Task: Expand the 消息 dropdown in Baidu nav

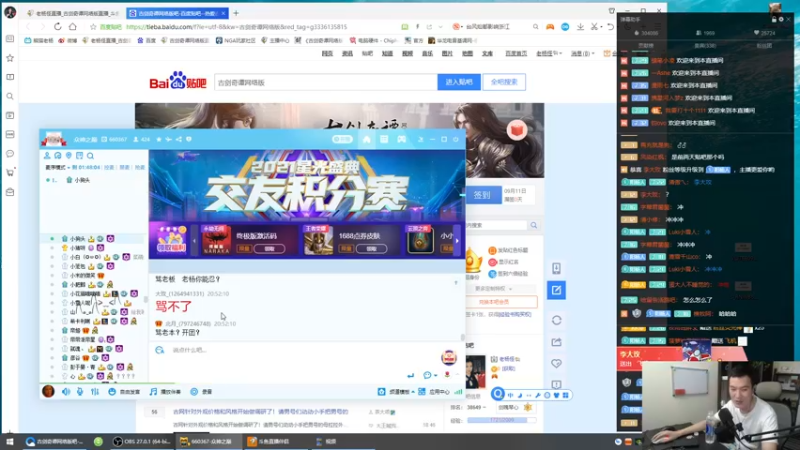Action: [x=582, y=54]
